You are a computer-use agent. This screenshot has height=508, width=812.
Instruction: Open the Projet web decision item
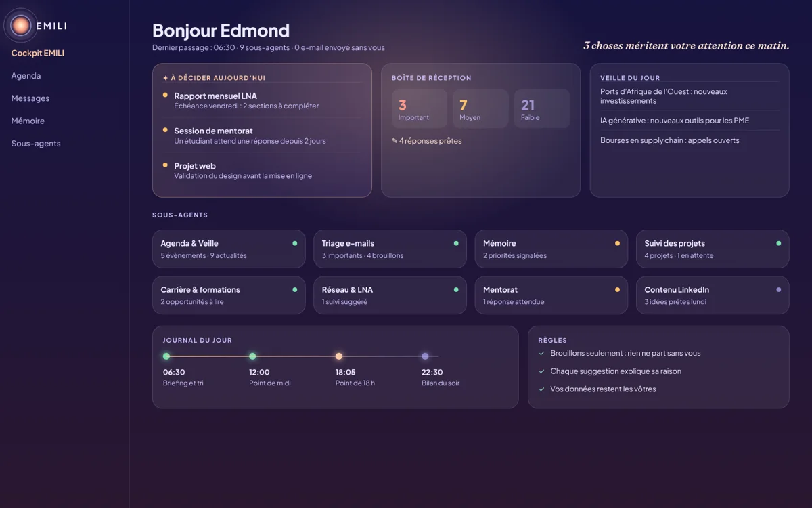click(x=262, y=170)
